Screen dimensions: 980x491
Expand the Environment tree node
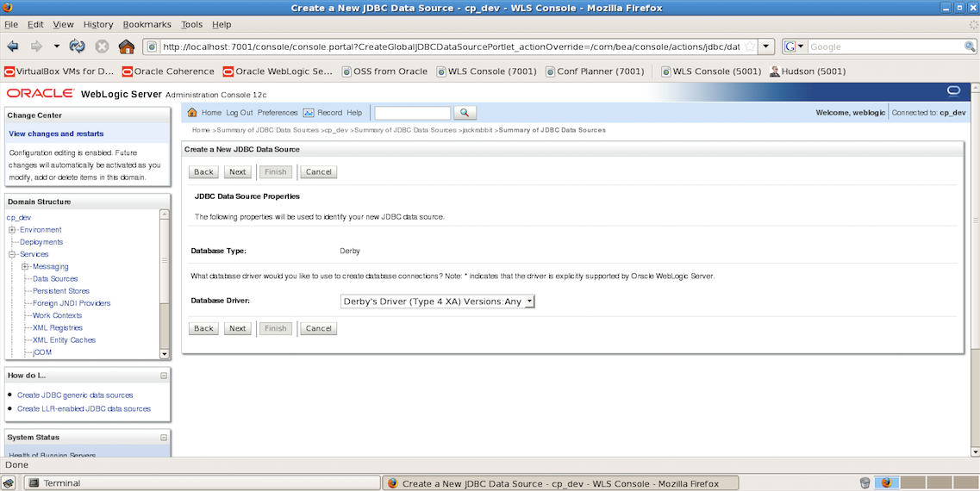click(x=13, y=230)
